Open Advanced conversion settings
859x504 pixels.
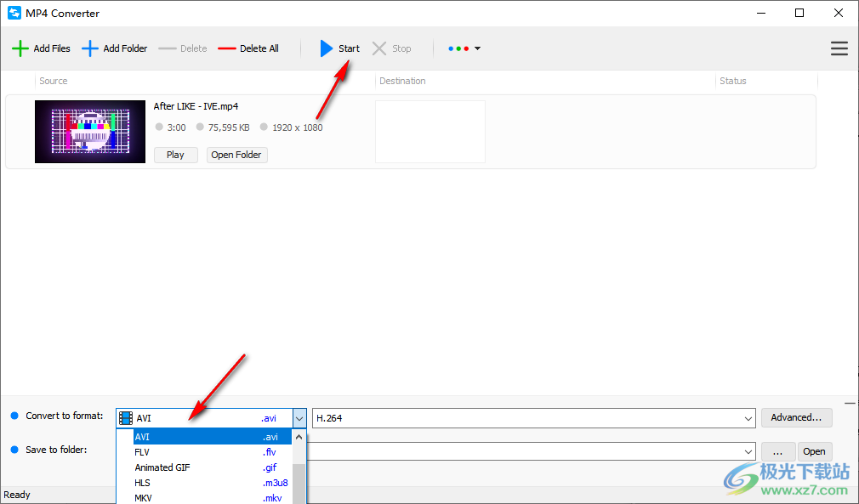point(796,417)
